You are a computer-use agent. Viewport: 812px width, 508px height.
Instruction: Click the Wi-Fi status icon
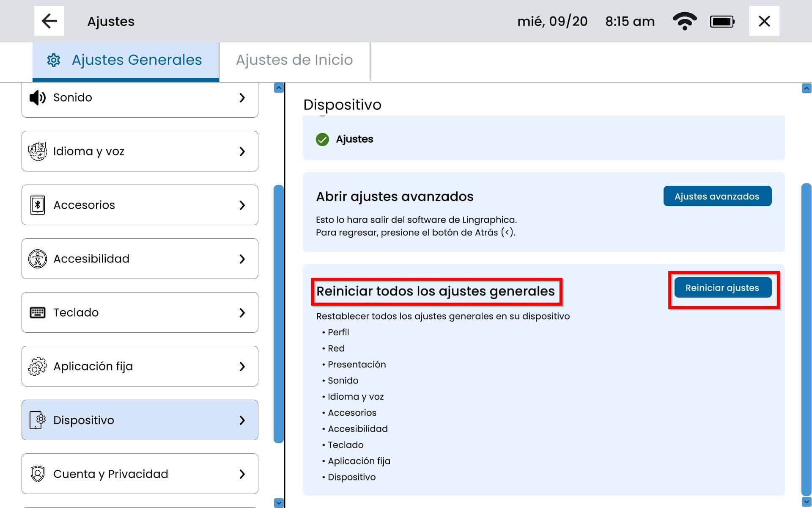(684, 21)
